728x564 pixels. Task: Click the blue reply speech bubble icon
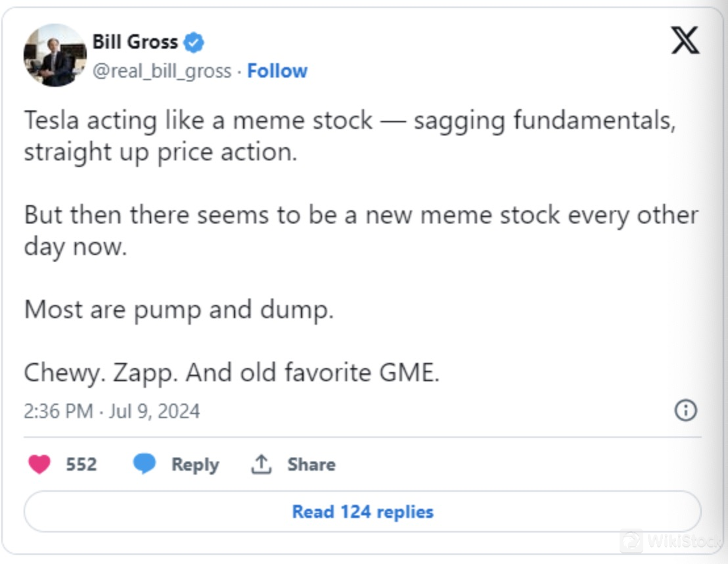coord(145,464)
